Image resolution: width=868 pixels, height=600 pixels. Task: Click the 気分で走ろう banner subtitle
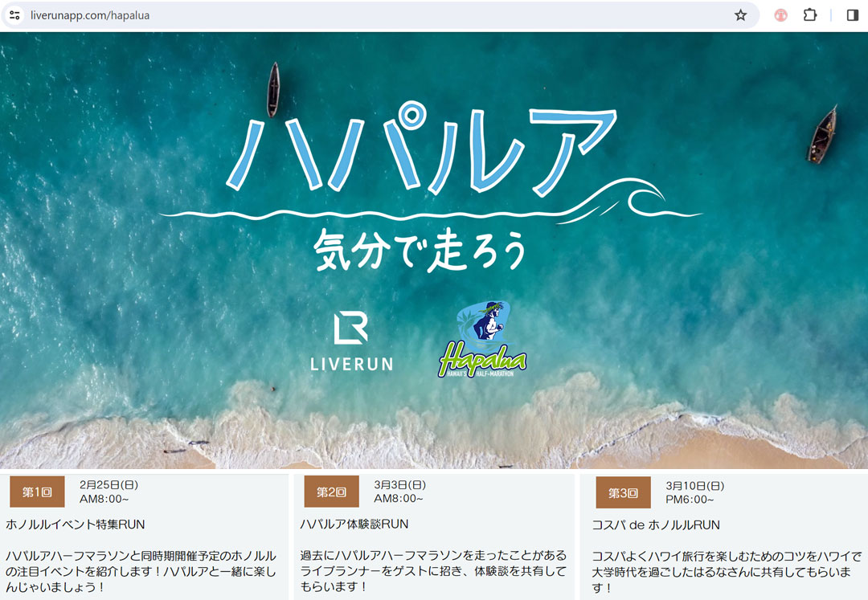(x=419, y=251)
